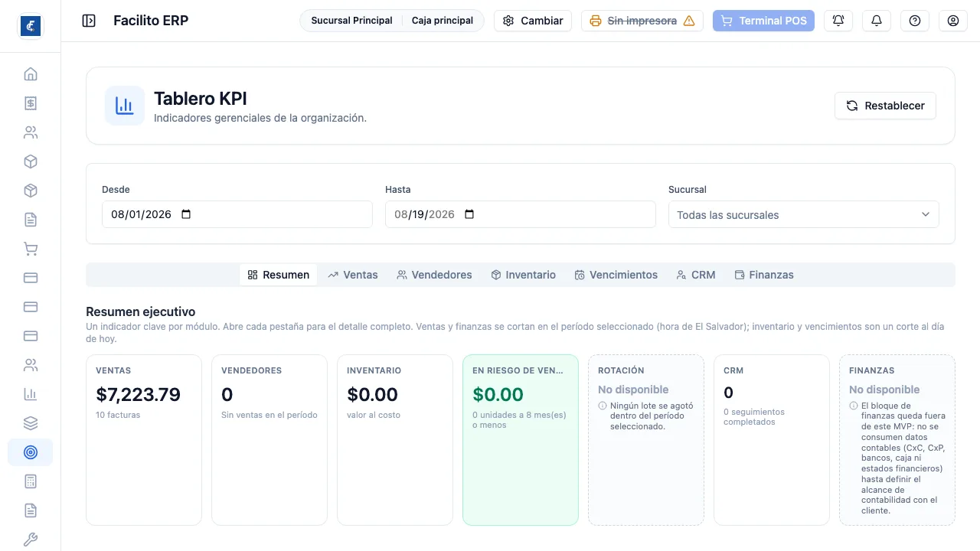Viewport: 980px width, 551px height.
Task: Go to the Vencimientos tab
Action: 616,275
